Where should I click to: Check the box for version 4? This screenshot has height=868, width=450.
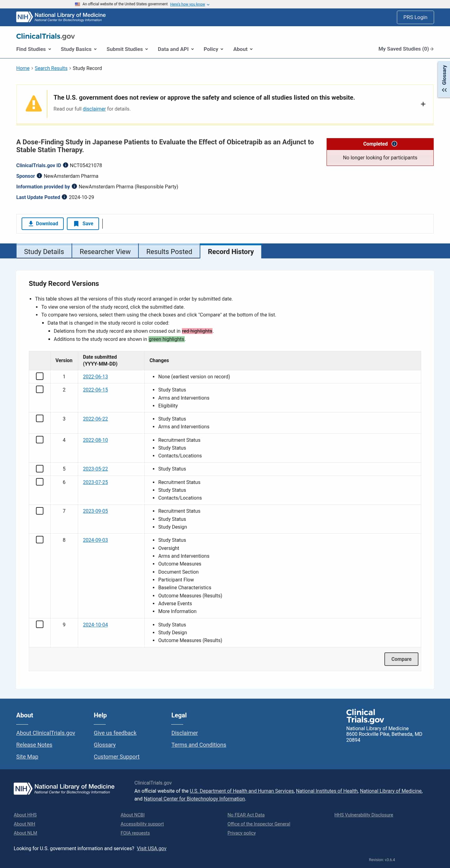pyautogui.click(x=40, y=439)
